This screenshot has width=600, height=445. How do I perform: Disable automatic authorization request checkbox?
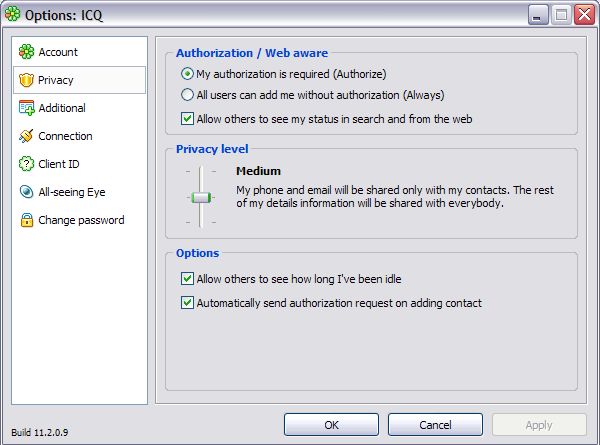[x=188, y=303]
